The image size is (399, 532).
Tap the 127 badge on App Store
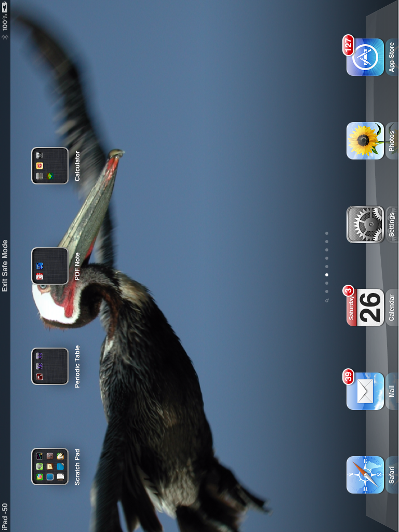click(x=348, y=45)
